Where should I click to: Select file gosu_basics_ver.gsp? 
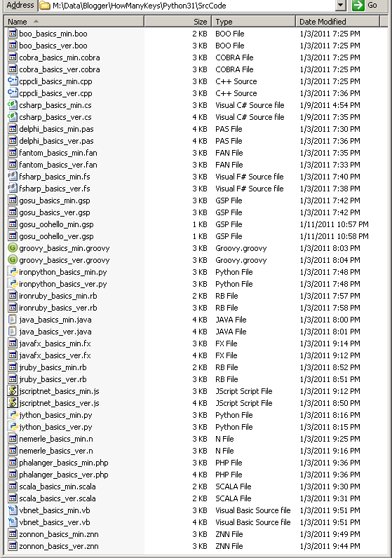click(55, 212)
